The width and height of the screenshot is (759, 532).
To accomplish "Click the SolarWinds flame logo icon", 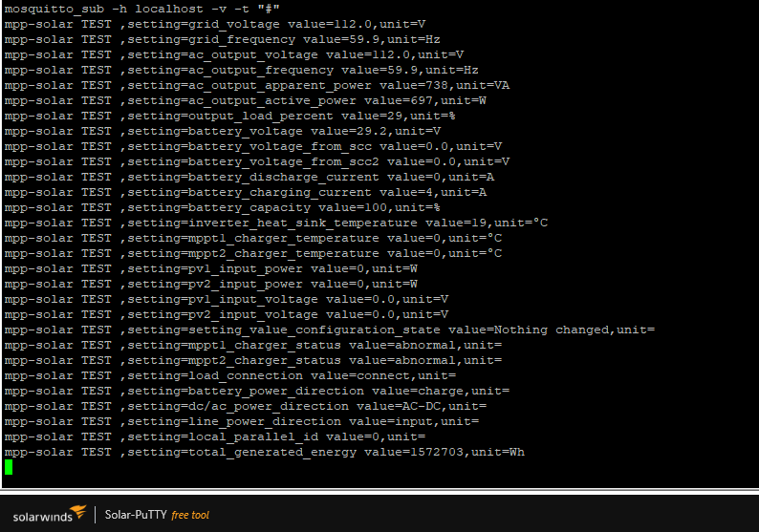I will click(78, 511).
